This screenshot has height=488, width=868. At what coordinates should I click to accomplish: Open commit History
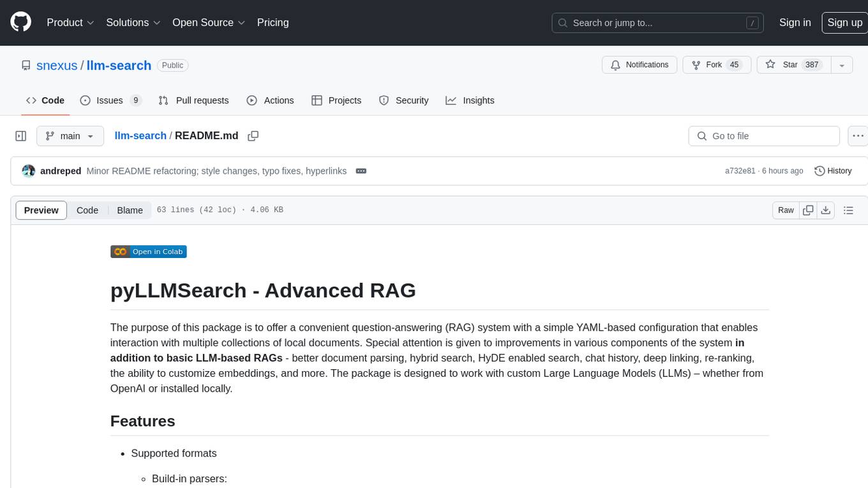[833, 171]
